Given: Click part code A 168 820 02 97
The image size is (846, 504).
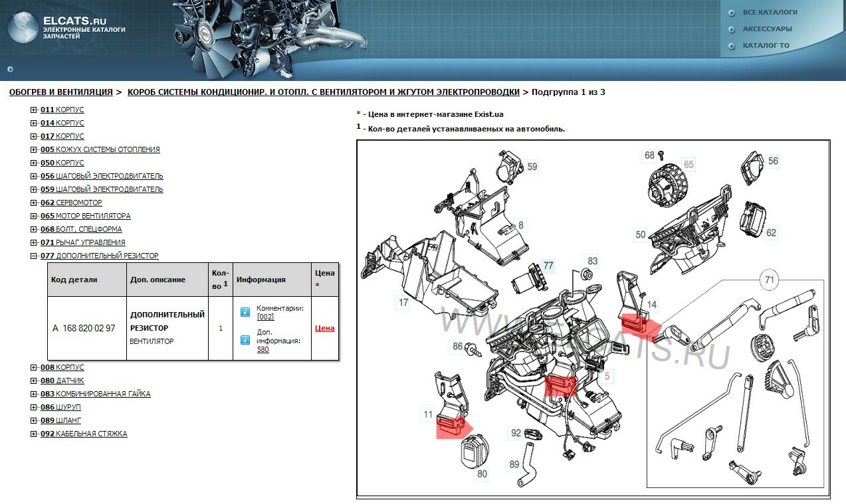Looking at the screenshot, I should [x=84, y=328].
